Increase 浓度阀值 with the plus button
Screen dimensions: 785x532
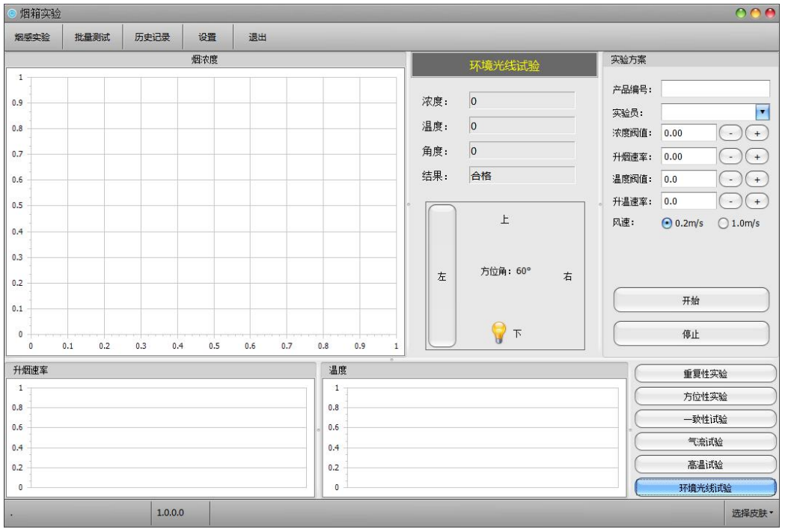click(757, 133)
